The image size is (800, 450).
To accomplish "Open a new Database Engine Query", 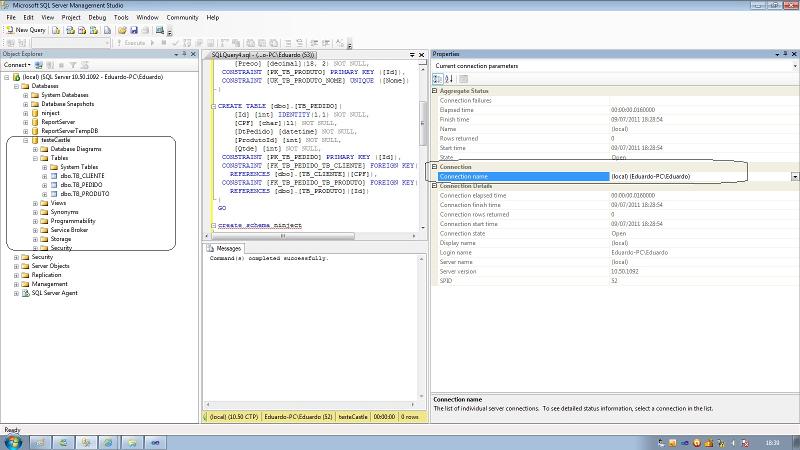I will [56, 30].
